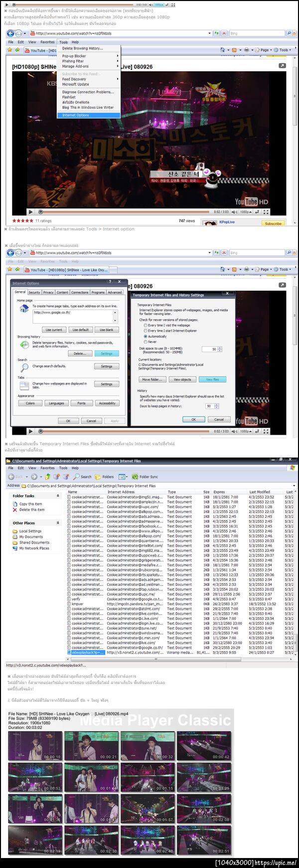Play video in browser with open Tools menu
The width and height of the screenshot is (299, 868).
tap(30, 212)
